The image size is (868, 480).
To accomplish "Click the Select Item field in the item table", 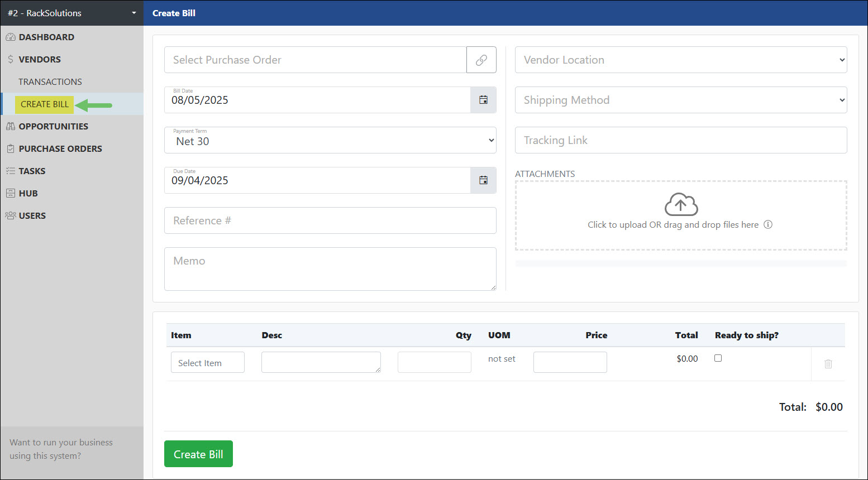I will pyautogui.click(x=207, y=362).
